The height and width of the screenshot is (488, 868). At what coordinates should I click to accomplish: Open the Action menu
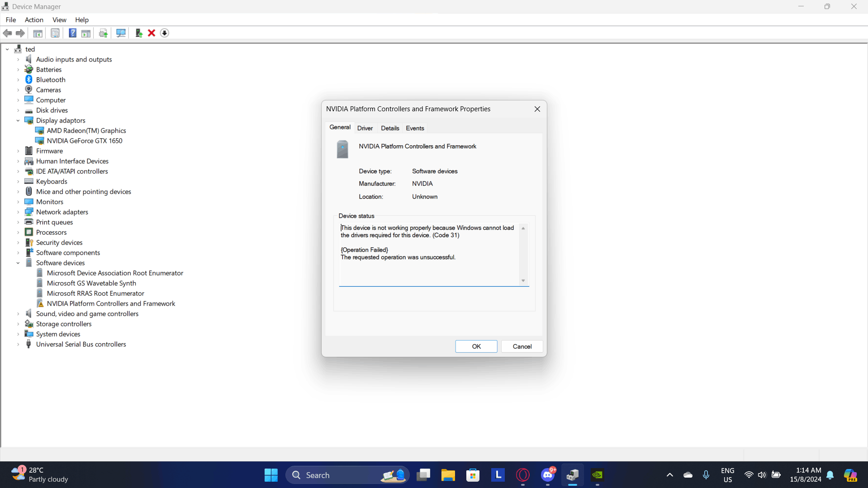point(34,20)
